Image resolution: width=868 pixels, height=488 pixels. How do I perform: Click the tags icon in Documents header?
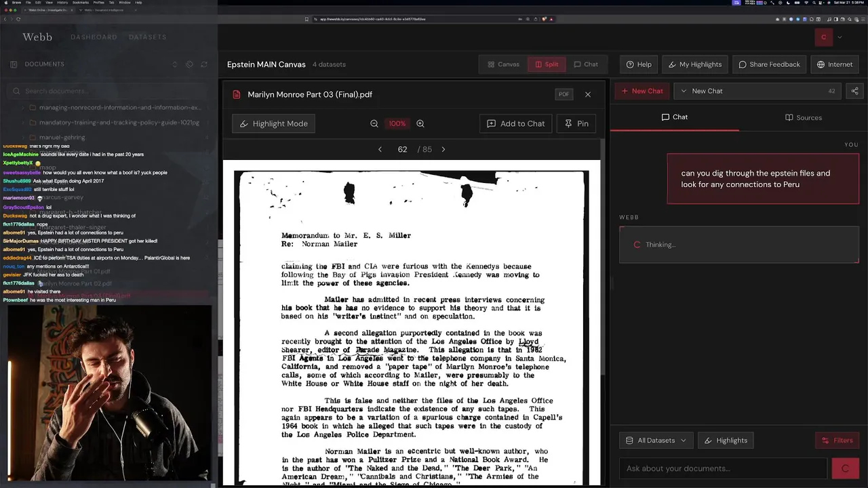click(189, 64)
